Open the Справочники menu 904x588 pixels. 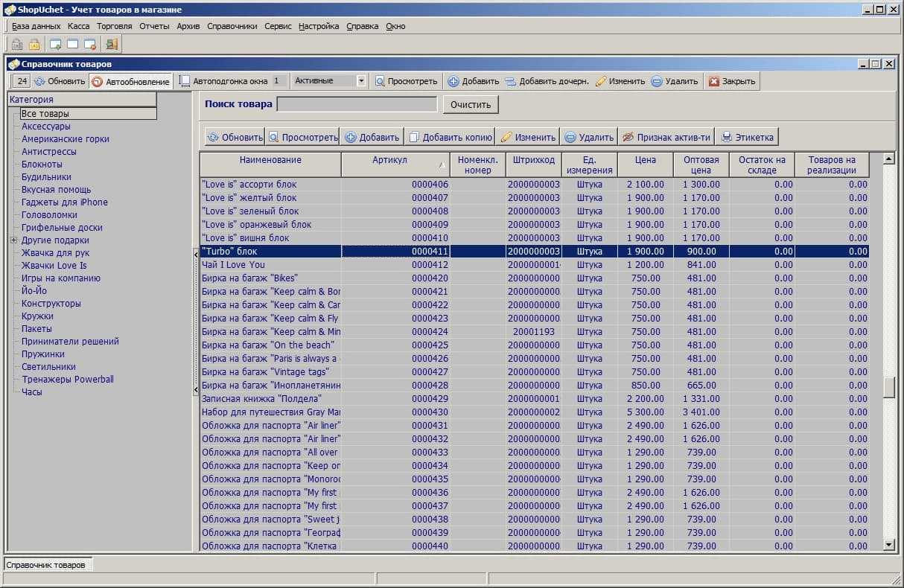[x=232, y=26]
